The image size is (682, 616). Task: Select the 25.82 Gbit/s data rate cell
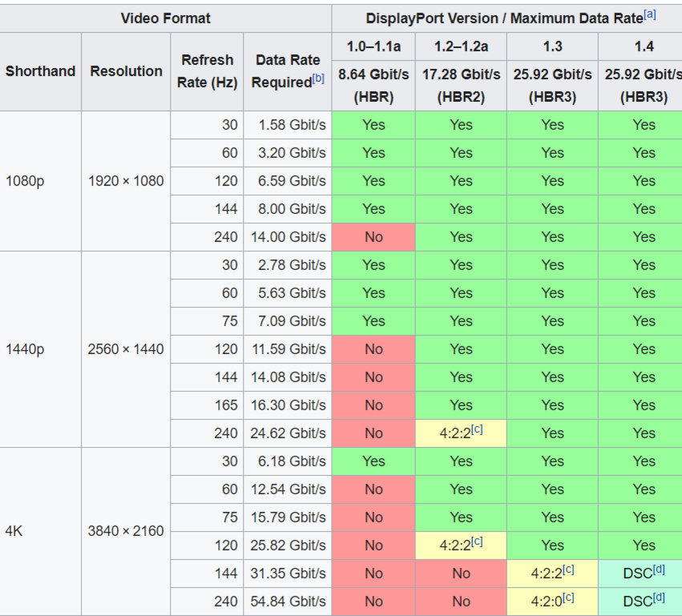pos(288,546)
